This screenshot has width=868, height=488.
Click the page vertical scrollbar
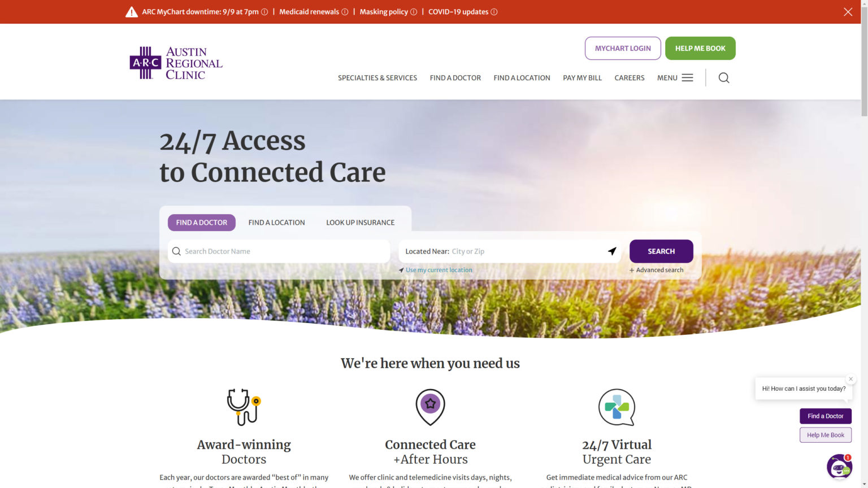pos(864,244)
